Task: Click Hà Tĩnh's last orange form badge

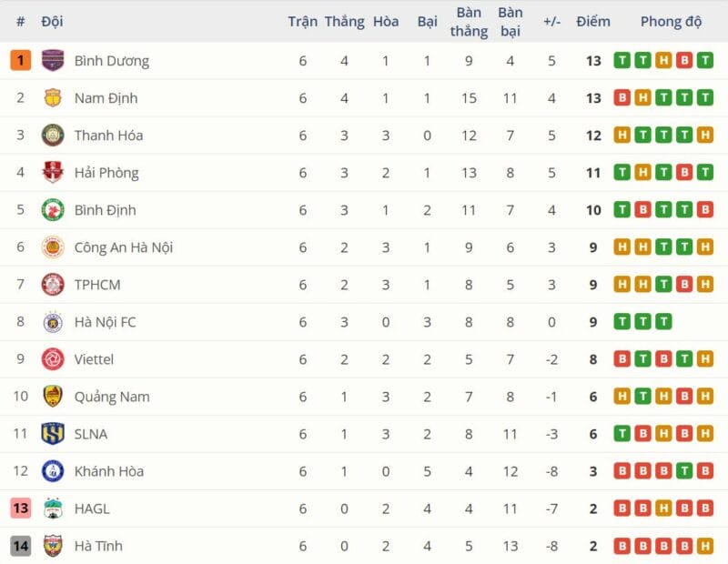Action: (705, 546)
